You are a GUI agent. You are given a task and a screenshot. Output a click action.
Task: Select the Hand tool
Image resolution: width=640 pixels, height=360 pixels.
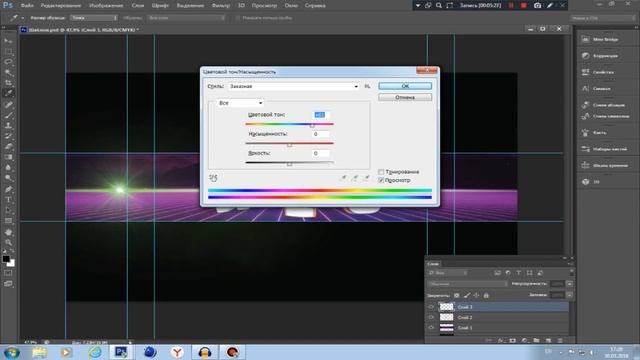(8, 232)
